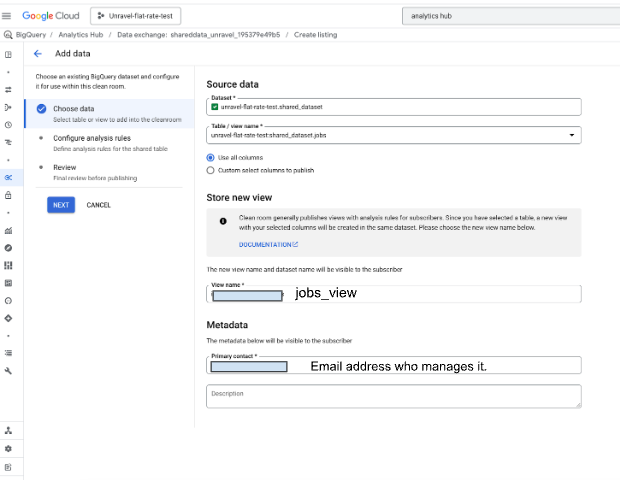Click the Dataset field selector
The width and height of the screenshot is (620, 480).
[394, 106]
